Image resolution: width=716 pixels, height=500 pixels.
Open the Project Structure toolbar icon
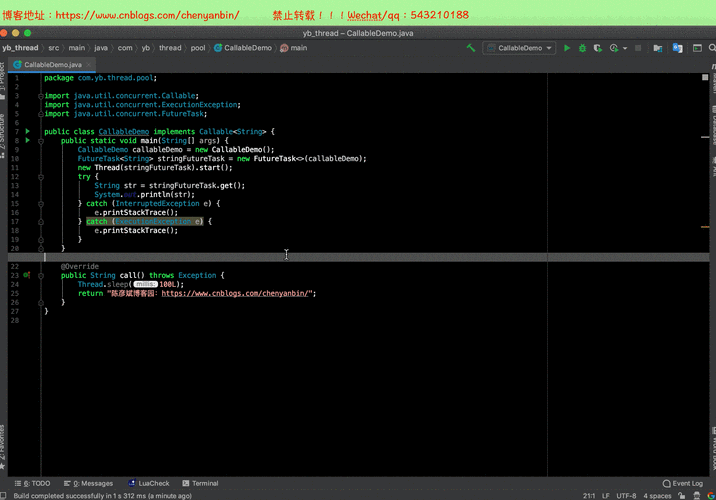(x=659, y=48)
